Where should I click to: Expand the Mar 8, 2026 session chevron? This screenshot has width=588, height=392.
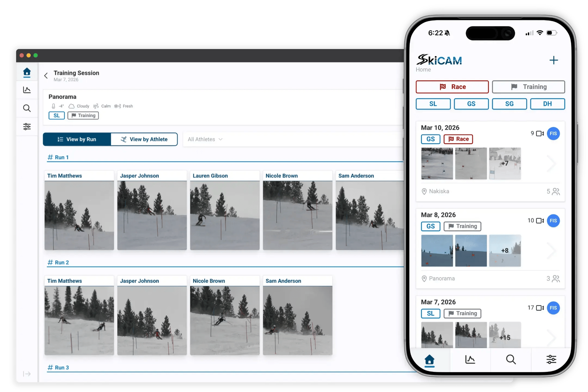pyautogui.click(x=552, y=251)
